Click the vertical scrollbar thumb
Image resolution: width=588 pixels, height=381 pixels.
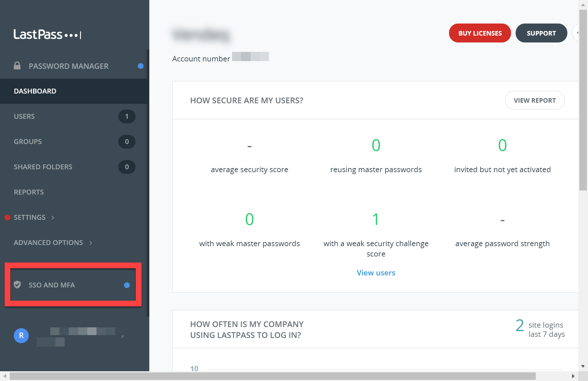583,100
